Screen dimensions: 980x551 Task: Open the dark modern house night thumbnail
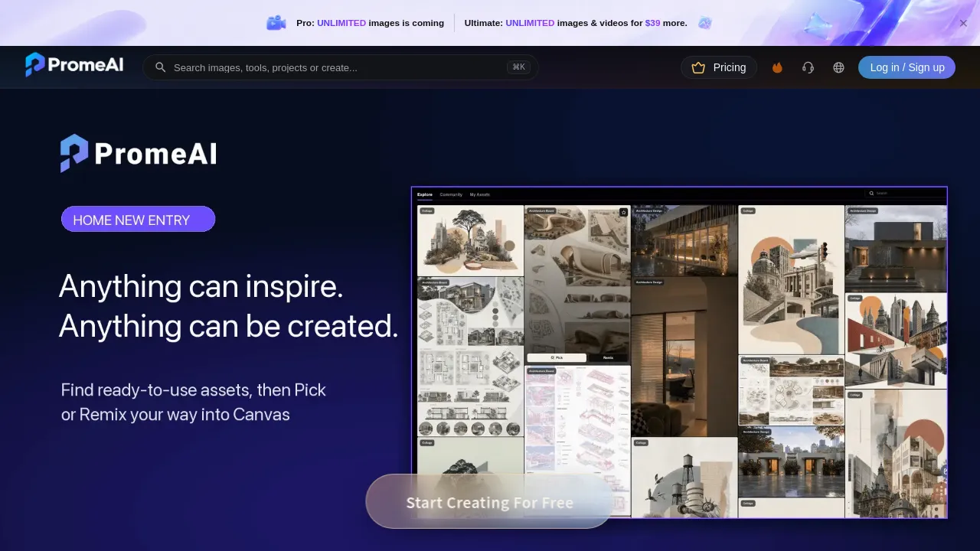pyautogui.click(x=896, y=249)
